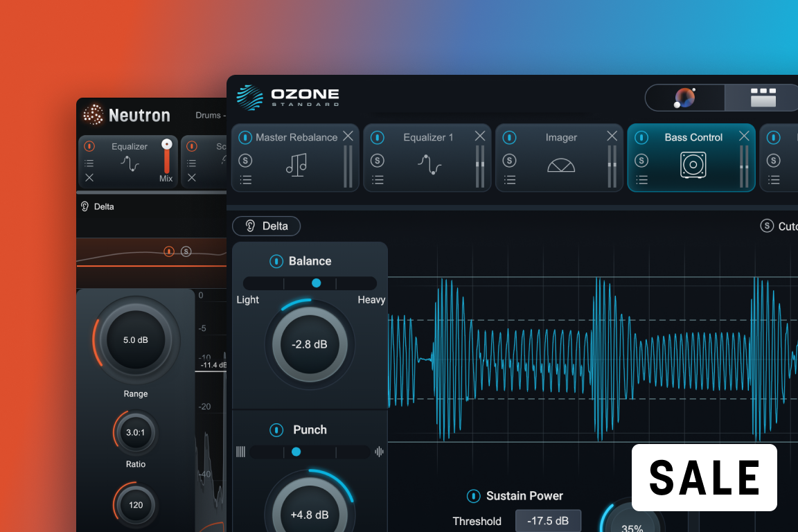Switch to the module chain view icon
The image size is (798, 532).
pyautogui.click(x=763, y=98)
